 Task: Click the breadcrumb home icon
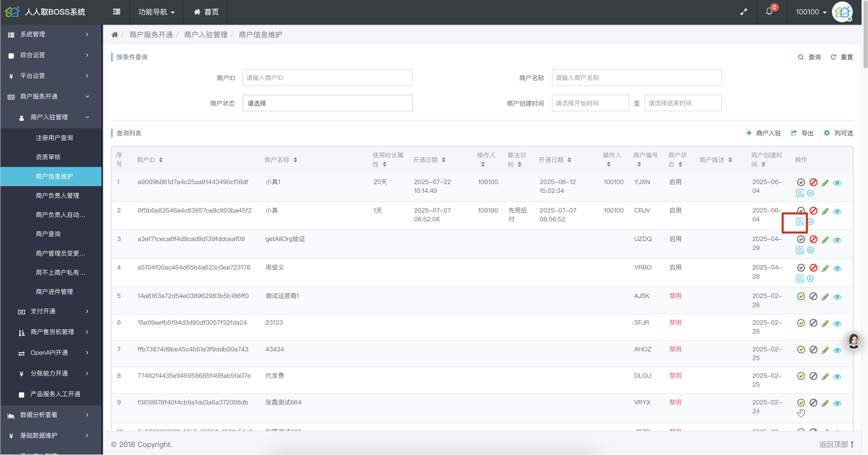[x=115, y=35]
